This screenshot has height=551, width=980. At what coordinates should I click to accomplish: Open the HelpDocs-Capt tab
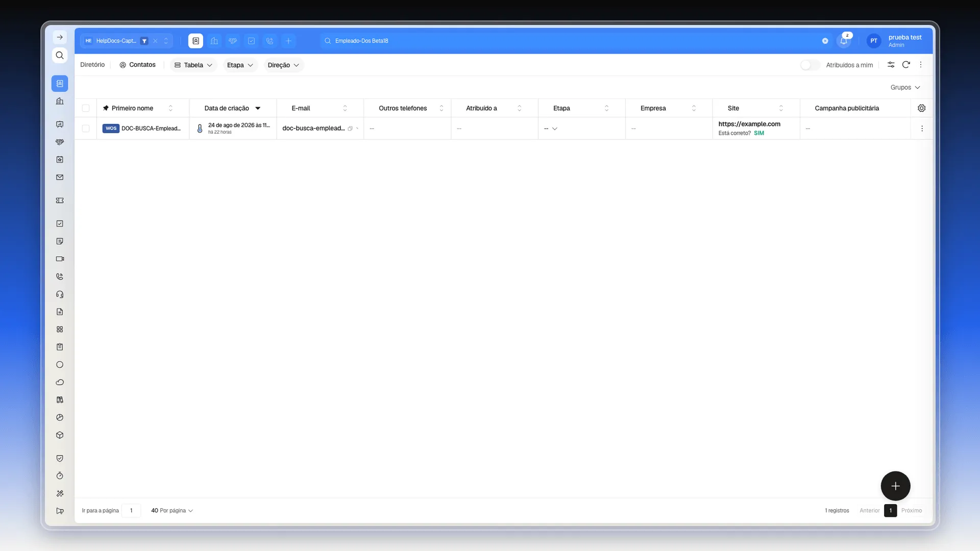[x=116, y=41]
